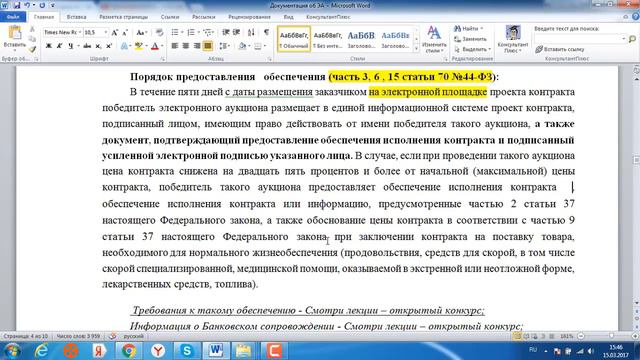
Task: Click the русский language indicator
Action: click(x=133, y=336)
